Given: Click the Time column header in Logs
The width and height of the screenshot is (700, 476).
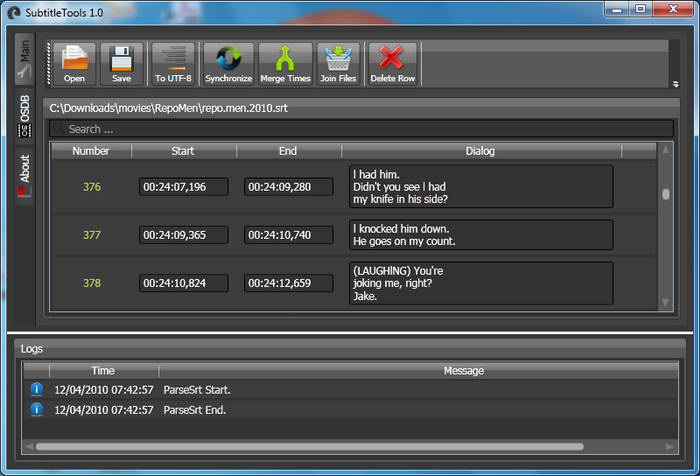Looking at the screenshot, I should (x=103, y=371).
